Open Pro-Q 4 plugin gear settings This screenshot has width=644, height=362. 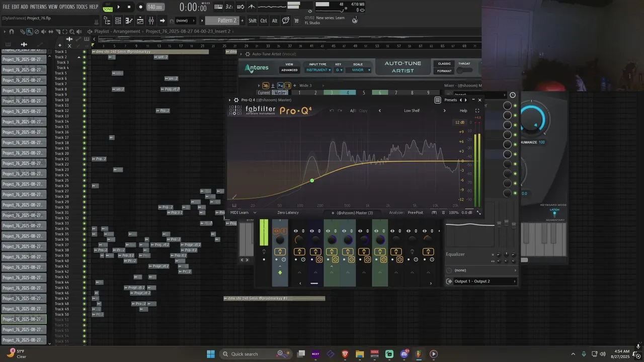[236, 100]
